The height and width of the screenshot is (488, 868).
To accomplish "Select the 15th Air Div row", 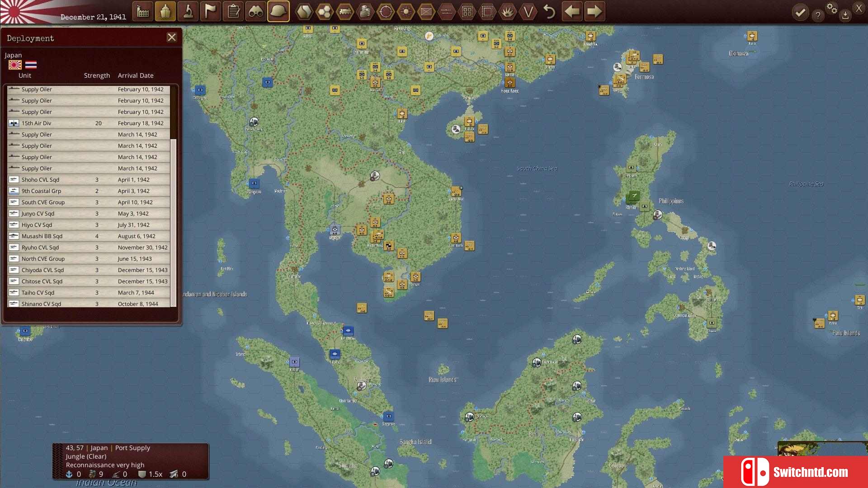I will point(89,123).
